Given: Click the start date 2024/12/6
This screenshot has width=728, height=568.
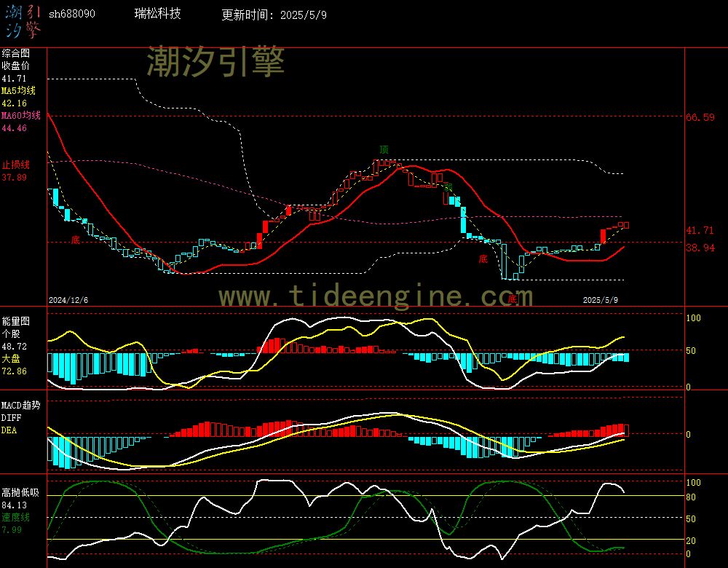Looking at the screenshot, I should click(68, 300).
